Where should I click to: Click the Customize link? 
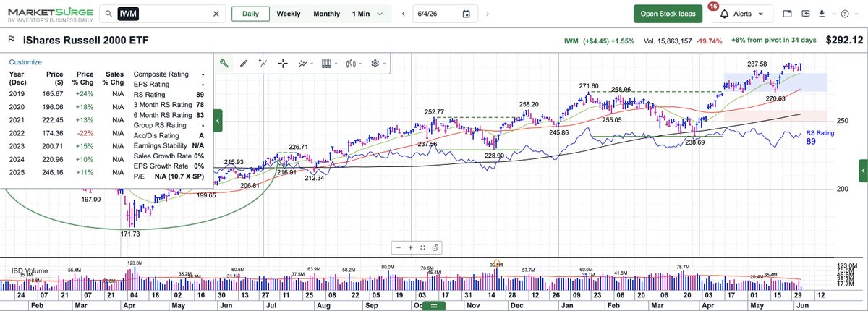click(x=25, y=62)
